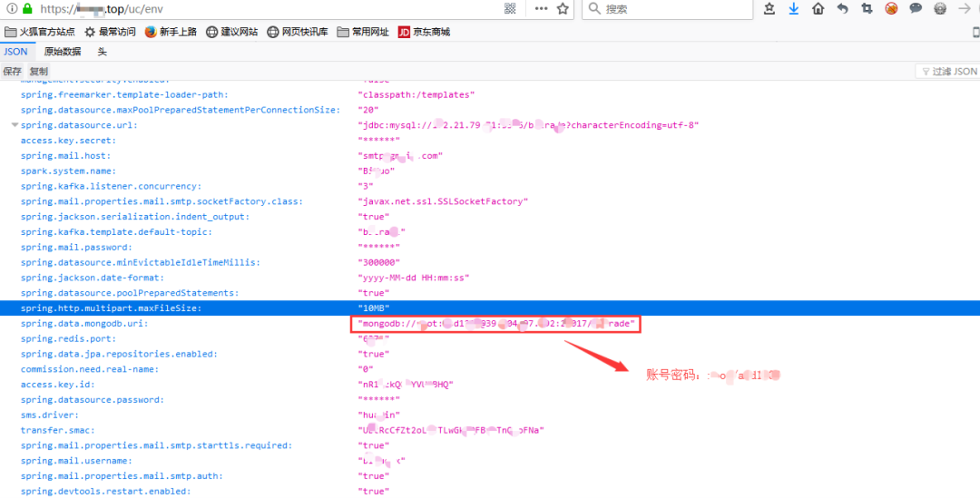Screen dimensions: 980x498
Task: Collapse the spring.datasource.url row arrow
Action: pyautogui.click(x=14, y=125)
